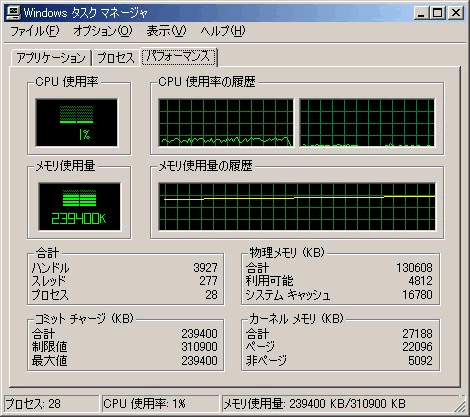Switch to the プロセス tab
470x417 pixels.
(x=116, y=58)
